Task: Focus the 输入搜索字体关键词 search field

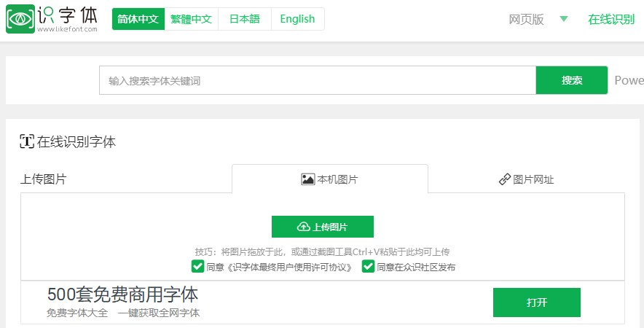Action: pyautogui.click(x=318, y=80)
